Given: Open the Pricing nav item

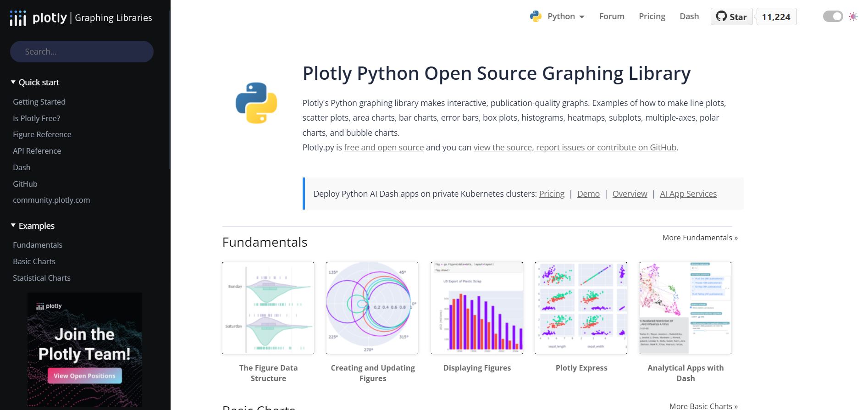Looking at the screenshot, I should (652, 17).
